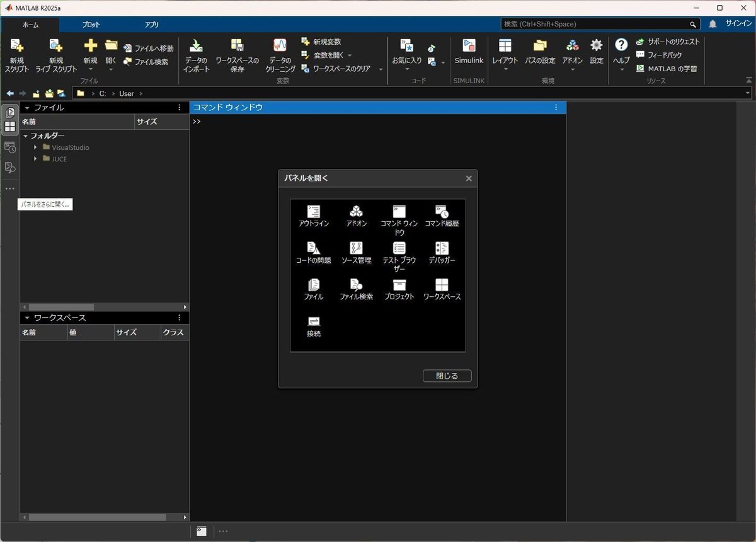This screenshot has height=542, width=756.
Task: Open ファイル検索 panel in dialog
Action: tap(356, 289)
